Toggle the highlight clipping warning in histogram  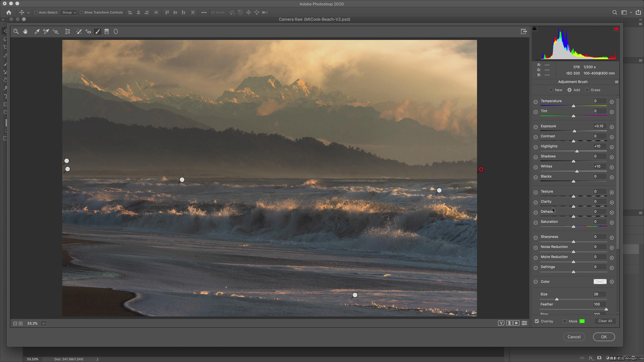coord(616,29)
